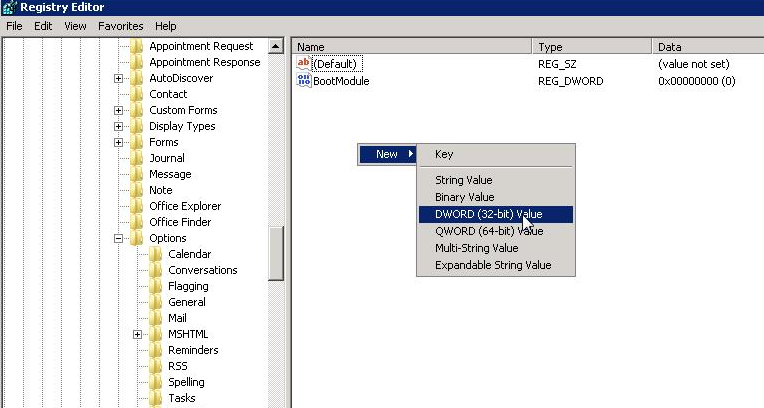Image resolution: width=764 pixels, height=408 pixels.
Task: Click the Office Finder folder icon
Action: tap(137, 222)
